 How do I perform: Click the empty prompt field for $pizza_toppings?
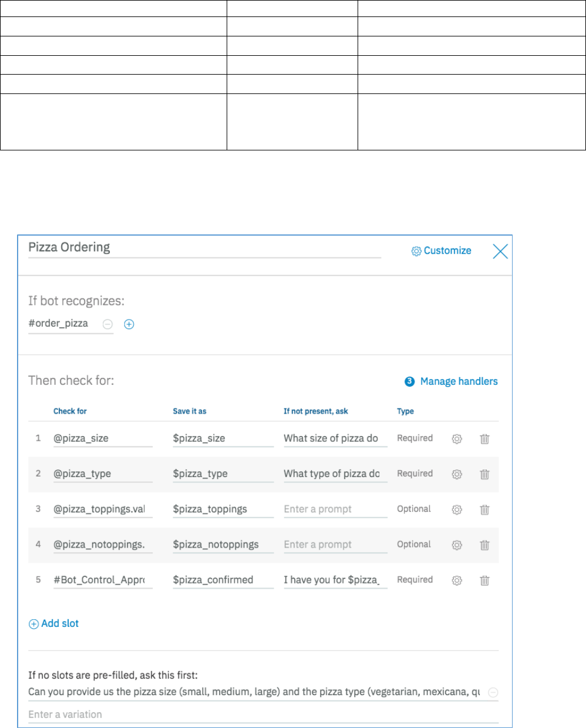[x=335, y=509]
